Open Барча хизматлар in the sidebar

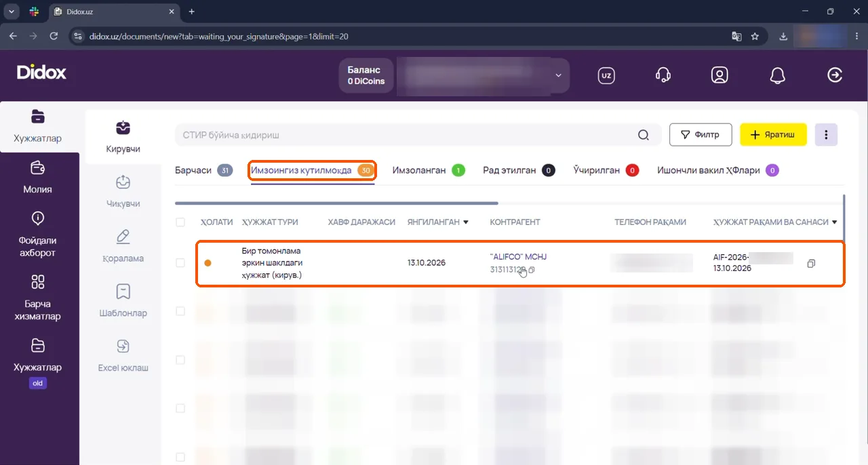38,298
